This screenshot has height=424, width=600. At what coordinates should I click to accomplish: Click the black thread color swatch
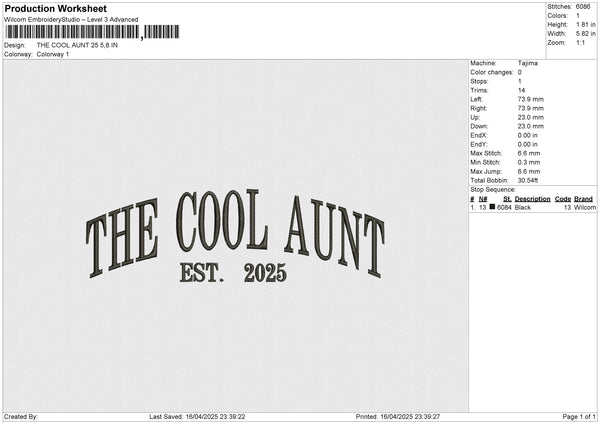492,207
